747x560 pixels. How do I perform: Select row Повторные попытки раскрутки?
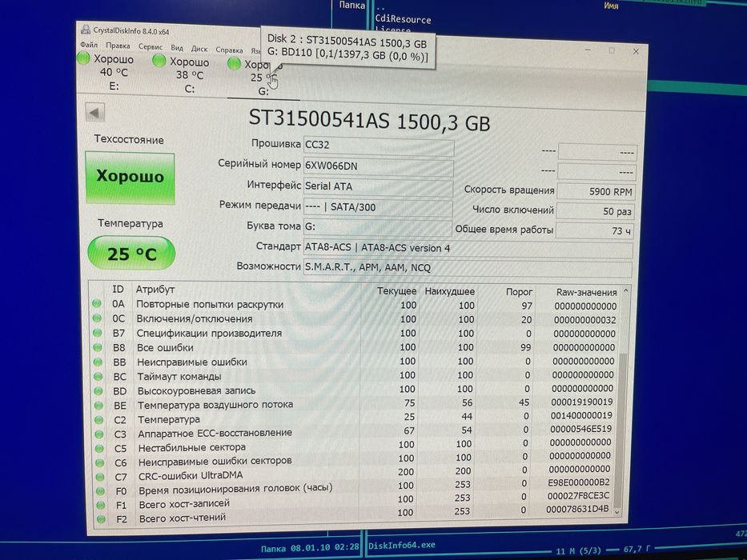pos(355,305)
